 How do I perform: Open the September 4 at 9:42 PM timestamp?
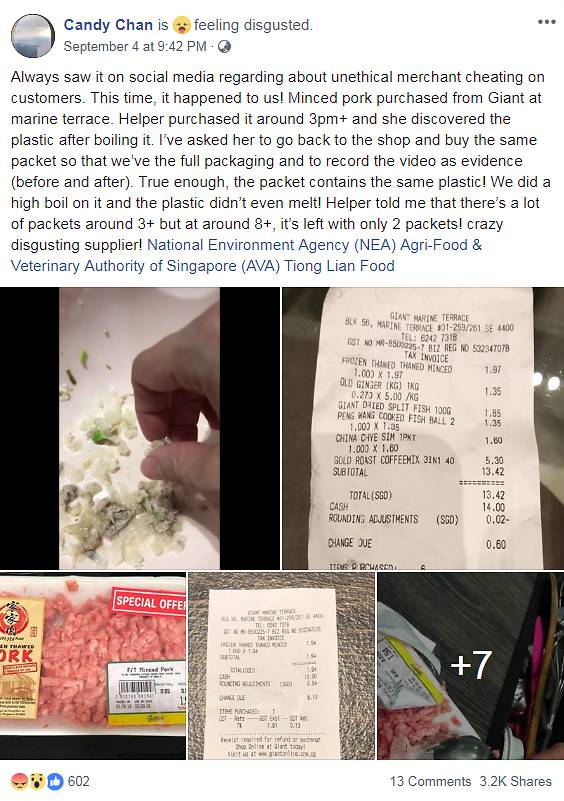(135, 46)
